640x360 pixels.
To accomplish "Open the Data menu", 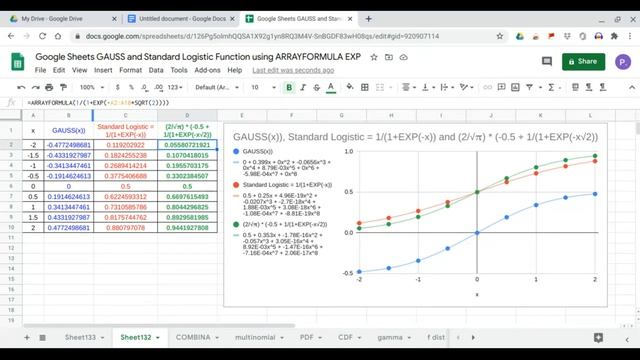I will pyautogui.click(x=156, y=70).
